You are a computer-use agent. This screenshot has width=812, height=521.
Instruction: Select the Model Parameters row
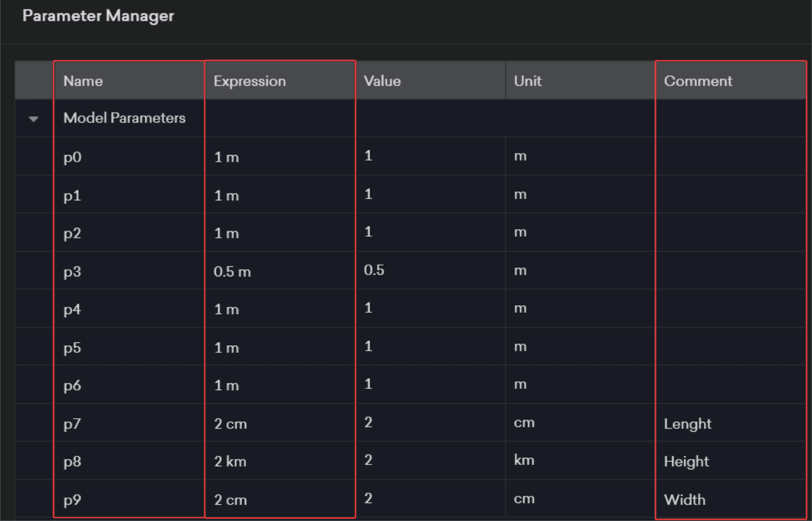click(x=124, y=118)
